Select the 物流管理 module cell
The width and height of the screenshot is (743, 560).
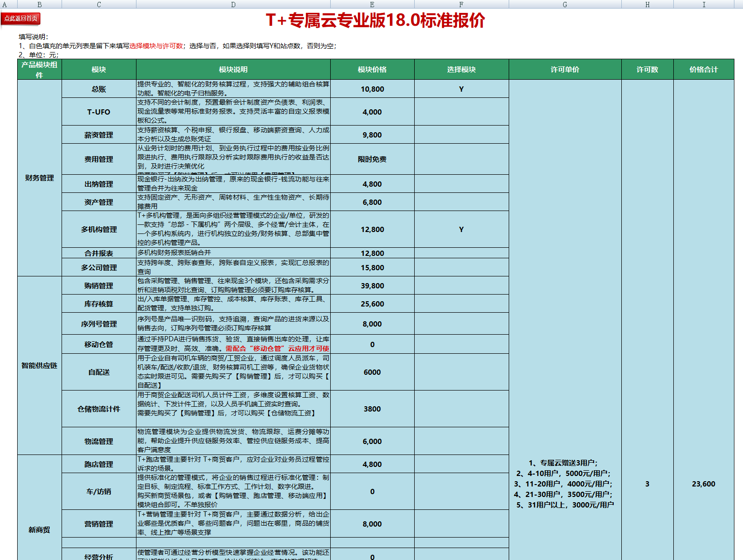tap(99, 441)
